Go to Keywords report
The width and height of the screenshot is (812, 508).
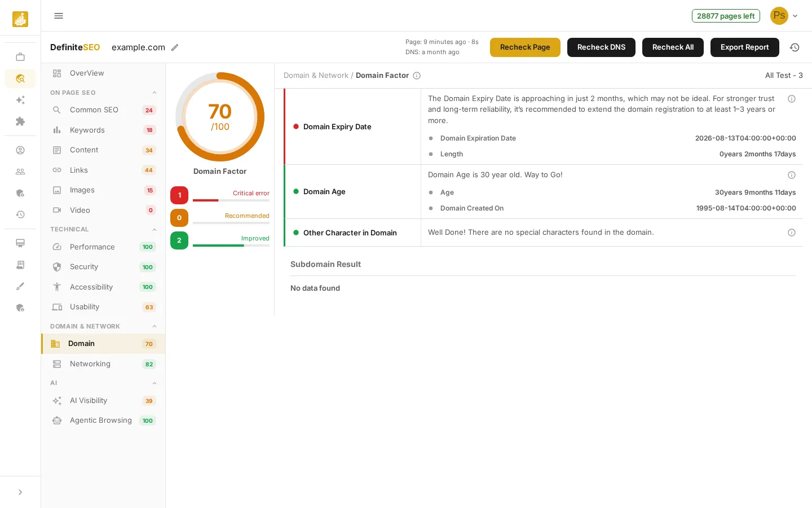tap(103, 130)
